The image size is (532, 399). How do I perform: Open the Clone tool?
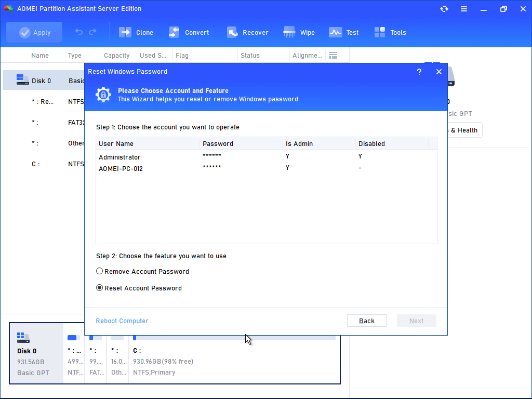coord(136,33)
